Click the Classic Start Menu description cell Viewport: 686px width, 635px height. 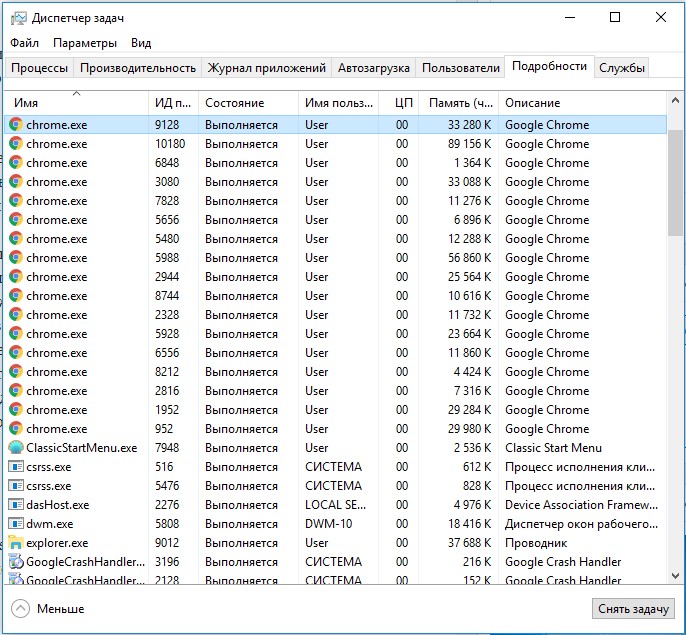point(553,448)
